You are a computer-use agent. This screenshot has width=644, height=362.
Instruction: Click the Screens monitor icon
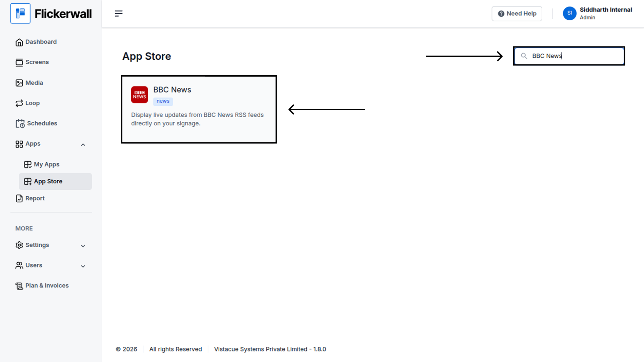19,62
